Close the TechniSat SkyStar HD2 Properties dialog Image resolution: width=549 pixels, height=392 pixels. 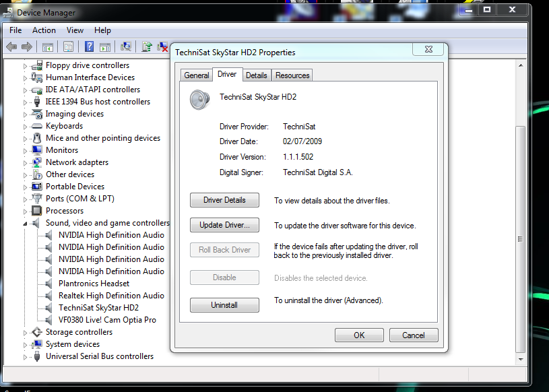click(x=428, y=49)
